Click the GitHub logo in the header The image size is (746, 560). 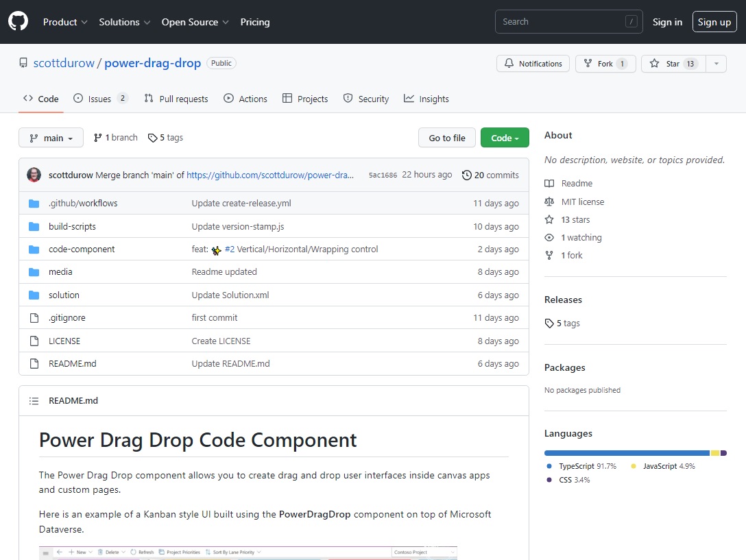(x=18, y=20)
